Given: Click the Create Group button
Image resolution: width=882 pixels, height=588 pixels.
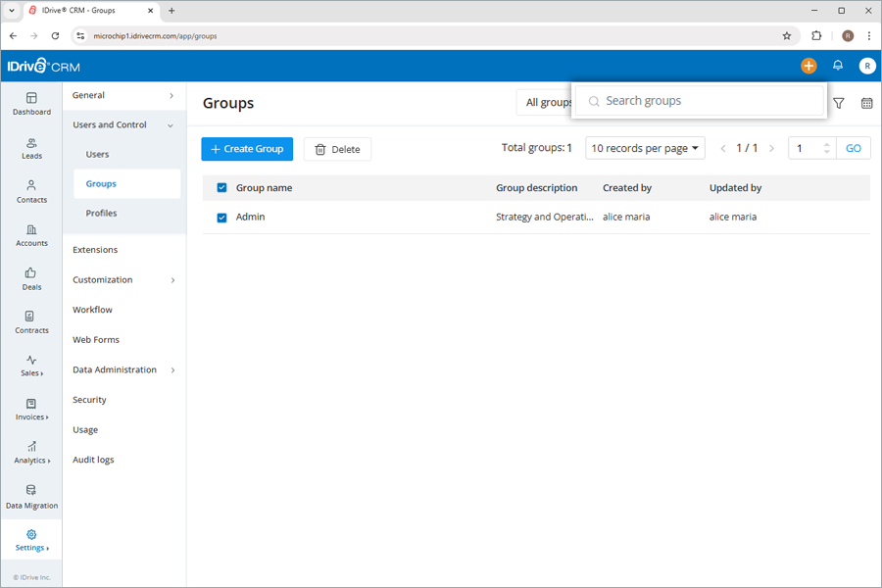Looking at the screenshot, I should tap(246, 148).
